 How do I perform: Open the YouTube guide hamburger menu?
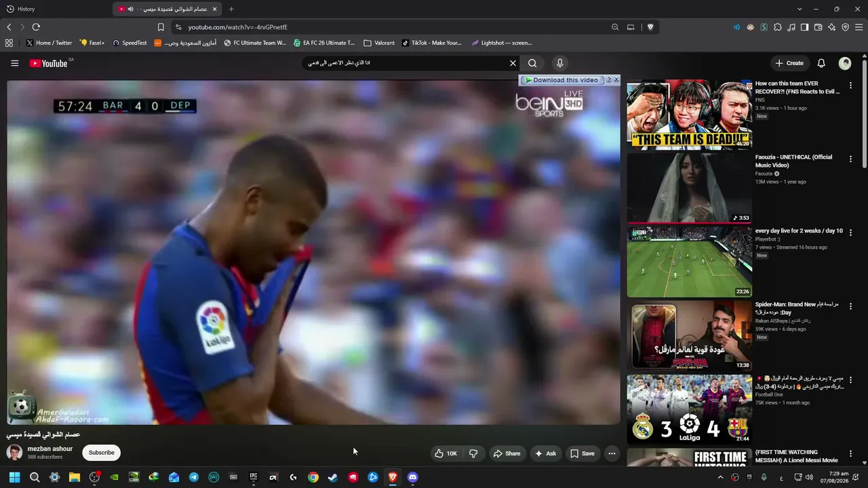click(15, 63)
